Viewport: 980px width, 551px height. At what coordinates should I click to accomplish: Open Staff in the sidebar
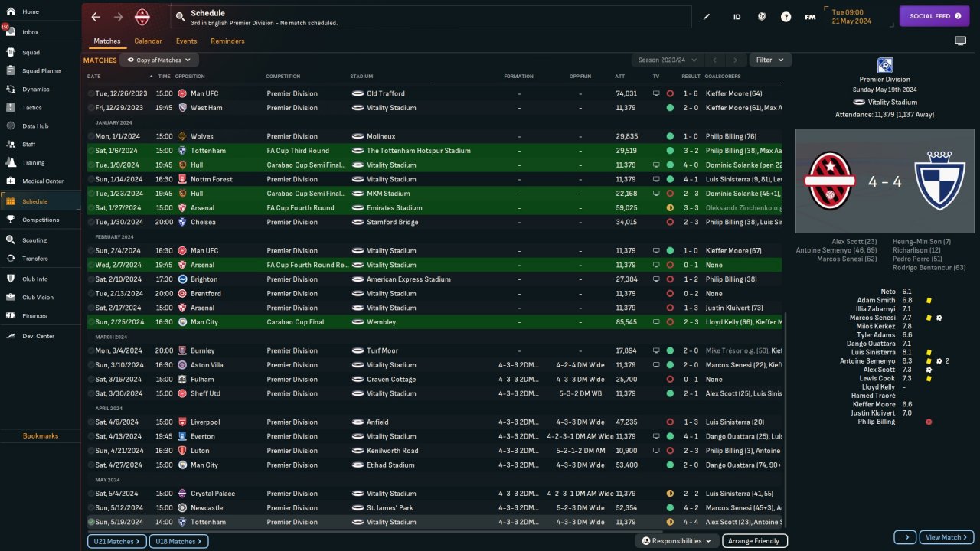[40, 144]
